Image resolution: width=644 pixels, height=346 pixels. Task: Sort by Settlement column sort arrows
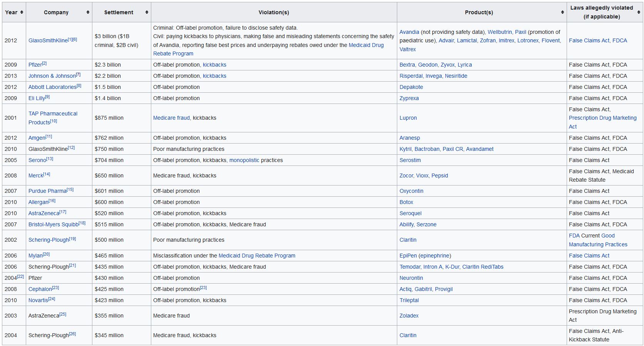147,12
